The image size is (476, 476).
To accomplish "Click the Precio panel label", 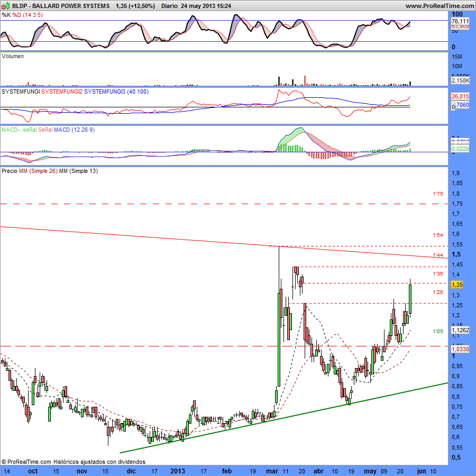I will (x=10, y=171).
